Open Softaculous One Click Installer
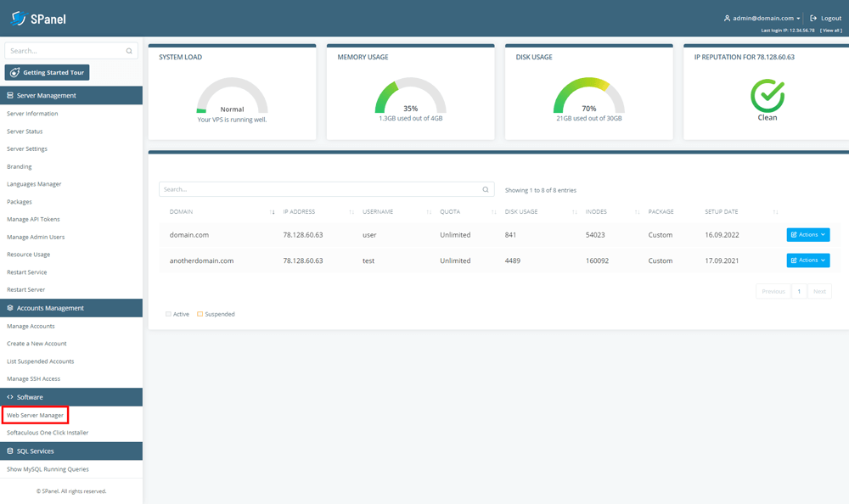This screenshot has height=504, width=849. click(x=47, y=433)
